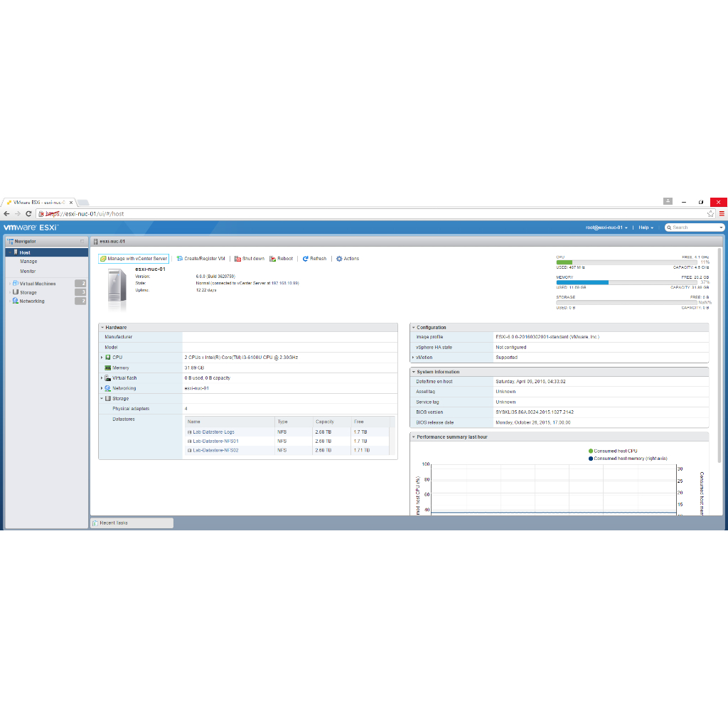Toggle the Consumed host CPU legend entry
This screenshot has width=728, height=728.
613,451
